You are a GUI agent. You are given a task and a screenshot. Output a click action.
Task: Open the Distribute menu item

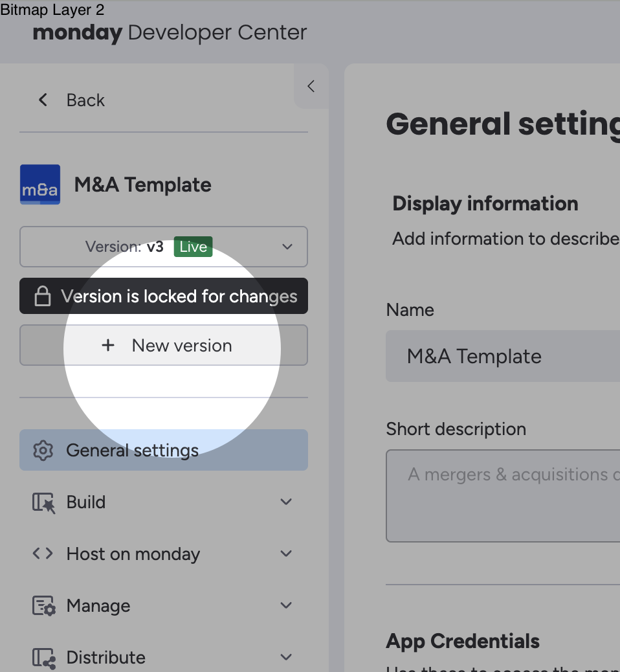click(x=164, y=657)
